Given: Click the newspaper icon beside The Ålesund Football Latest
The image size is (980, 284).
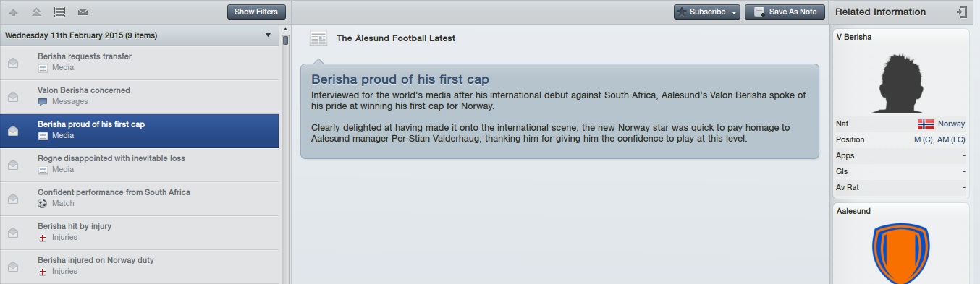Looking at the screenshot, I should pyautogui.click(x=318, y=38).
